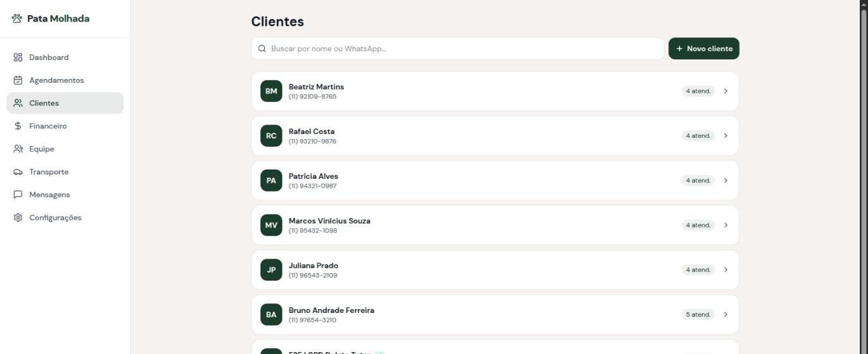This screenshot has height=354, width=868.
Task: Click the BA avatar for Bruno Andrade Ferreira
Action: click(271, 314)
